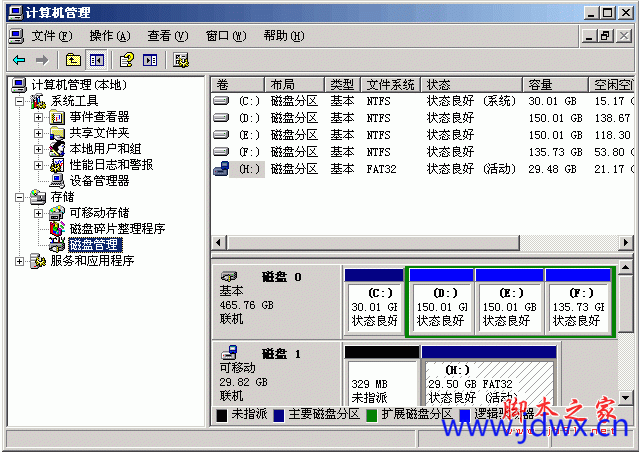639x452 pixels.
Task: Open the 操作(A) menu
Action: pos(110,36)
